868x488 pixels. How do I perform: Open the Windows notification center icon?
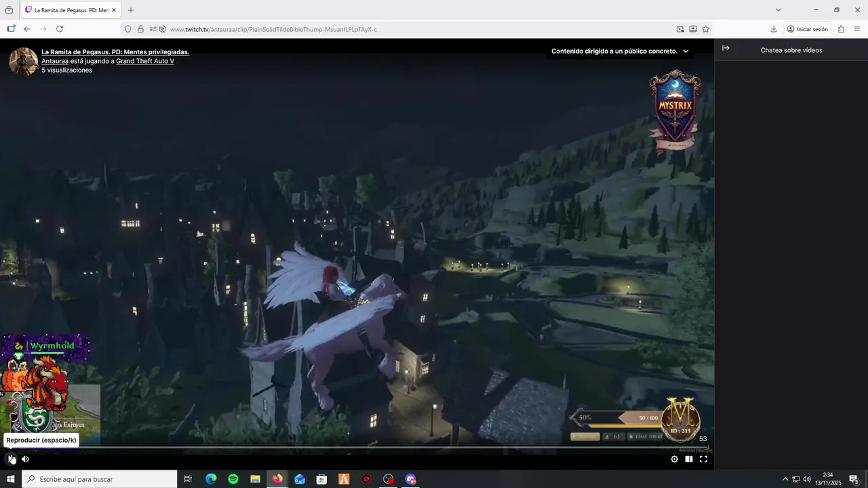point(854,479)
